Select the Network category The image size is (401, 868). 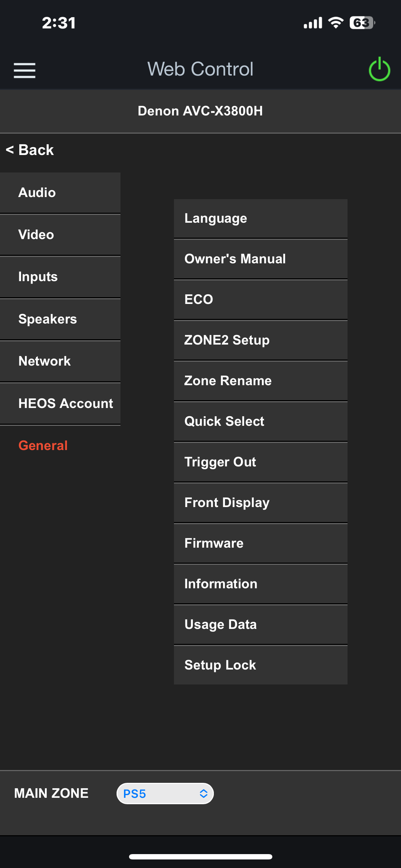(60, 361)
